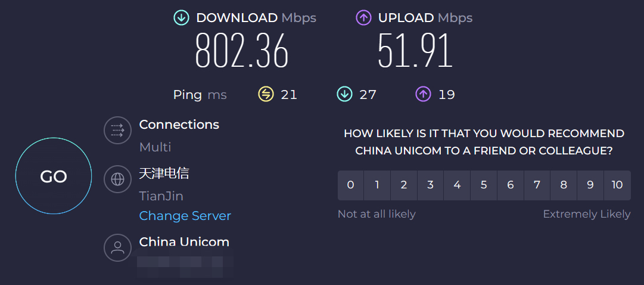Pick rating 3 on recommendation scale
This screenshot has height=285, width=644.
click(430, 185)
